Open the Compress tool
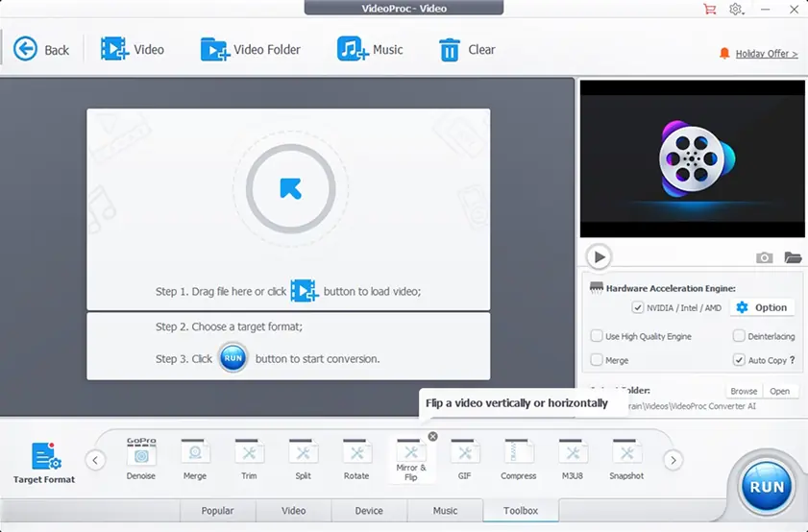Viewport: 808px width, 532px height. (519, 459)
